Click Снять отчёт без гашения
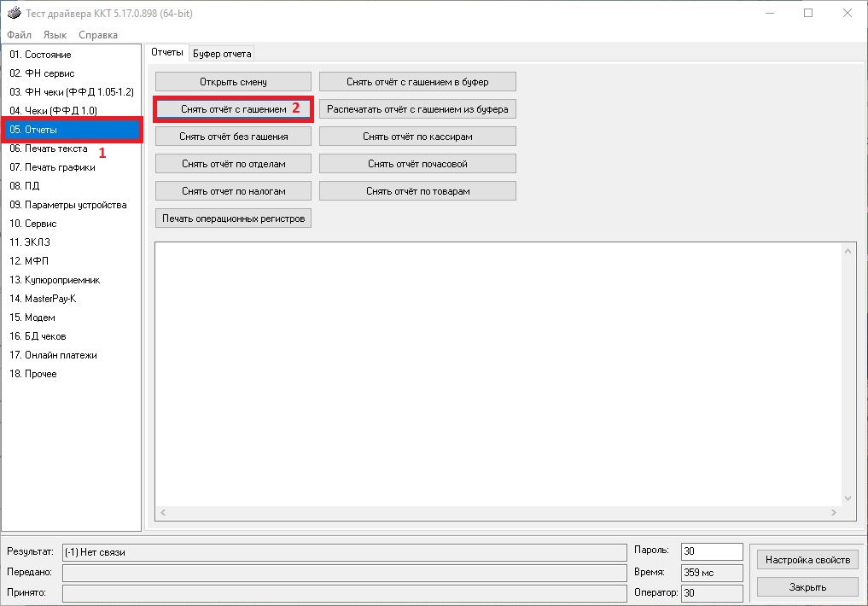The image size is (868, 606). coord(233,137)
